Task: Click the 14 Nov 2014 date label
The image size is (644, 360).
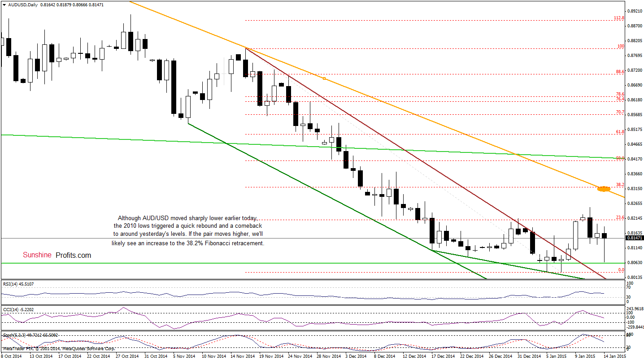Action: pos(243,356)
